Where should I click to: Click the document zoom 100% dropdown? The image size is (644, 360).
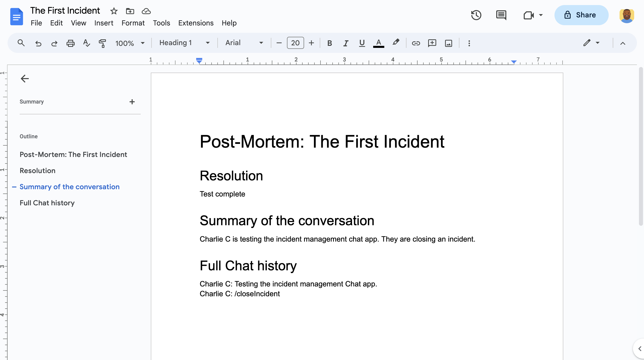(130, 43)
